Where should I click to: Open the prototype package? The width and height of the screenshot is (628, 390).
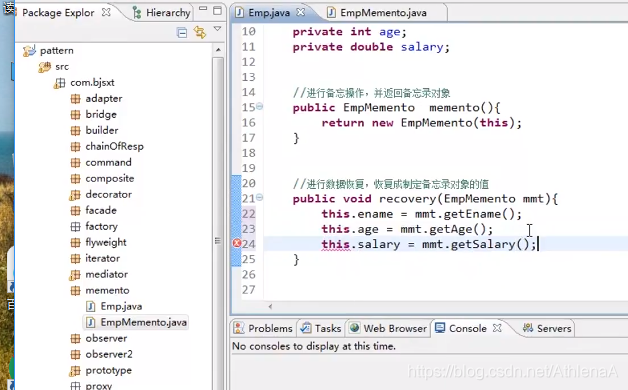coord(109,371)
